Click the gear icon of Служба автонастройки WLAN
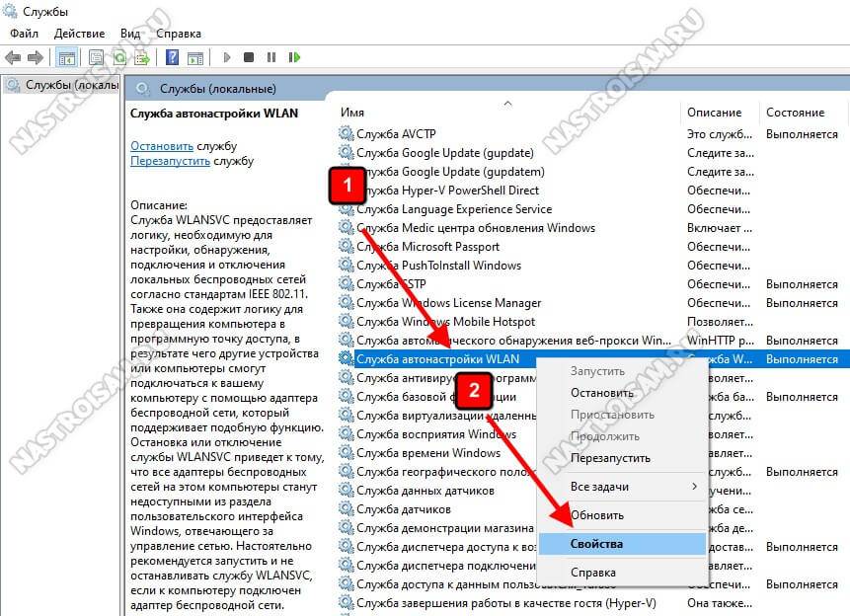 click(346, 358)
